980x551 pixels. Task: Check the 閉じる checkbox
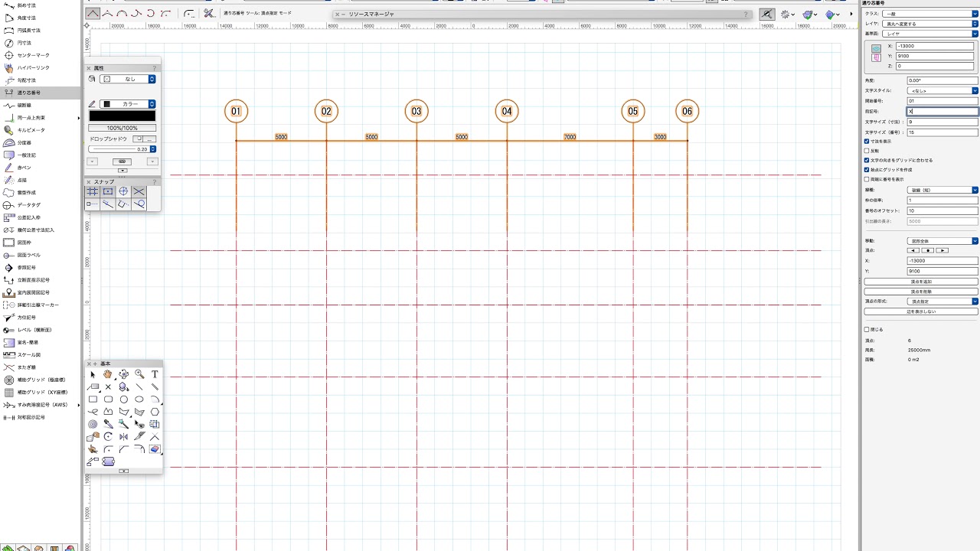point(867,330)
